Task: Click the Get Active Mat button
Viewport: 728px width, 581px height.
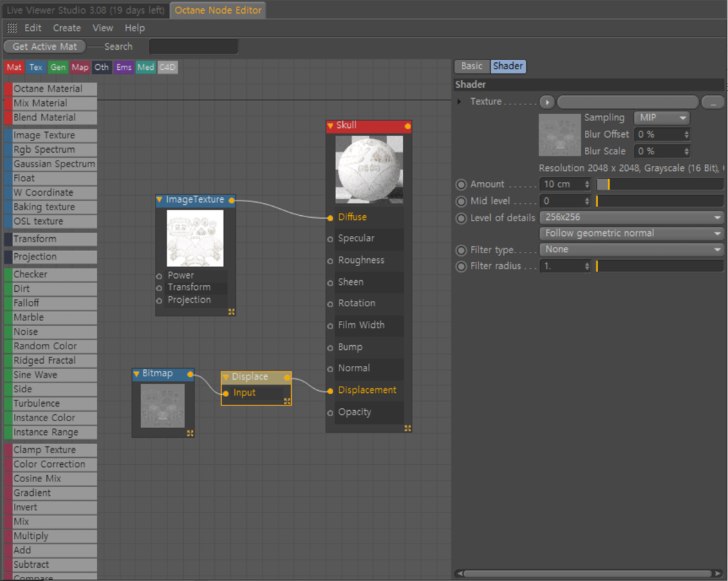Action: 44,46
